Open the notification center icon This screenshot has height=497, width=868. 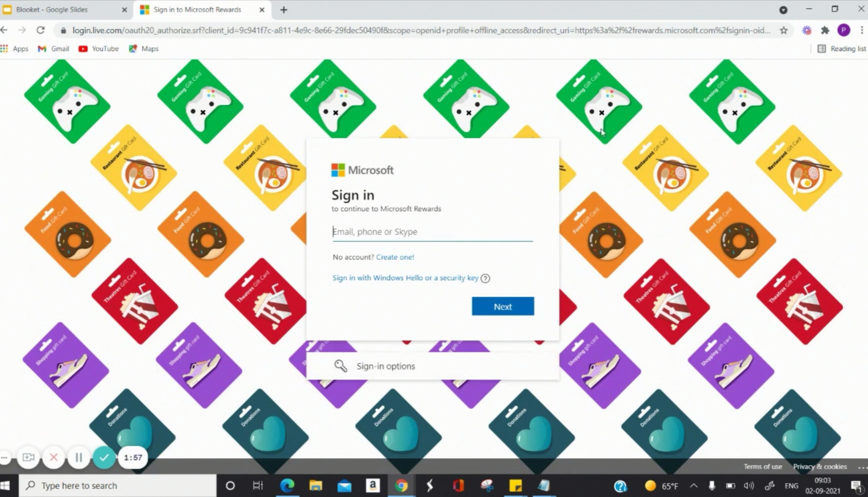(856, 486)
